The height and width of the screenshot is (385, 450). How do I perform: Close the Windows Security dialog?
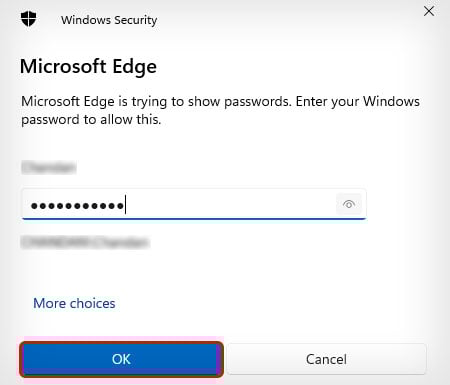pos(429,11)
